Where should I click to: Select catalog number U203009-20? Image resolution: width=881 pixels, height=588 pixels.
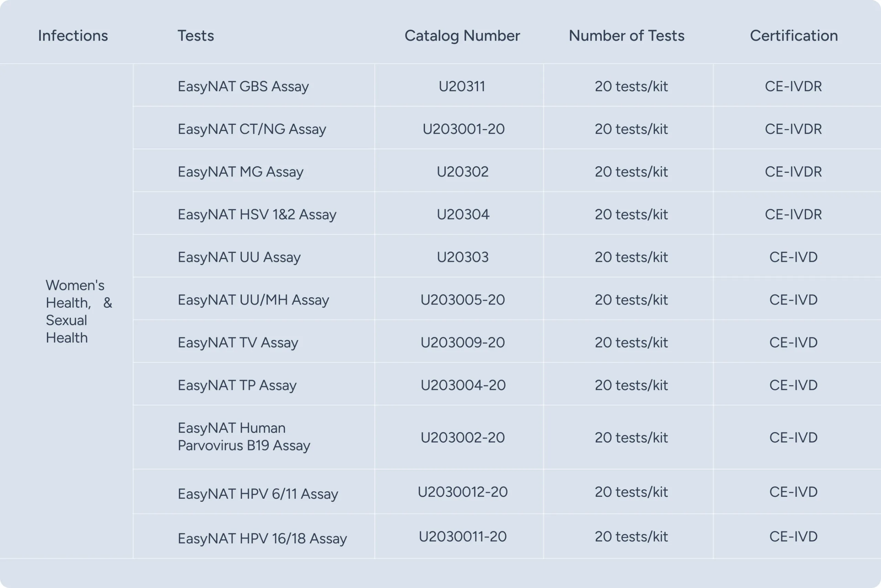click(463, 342)
